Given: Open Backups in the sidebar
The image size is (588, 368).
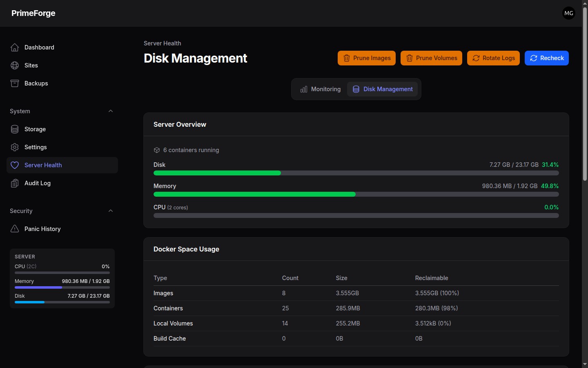Looking at the screenshot, I should click(x=62, y=83).
